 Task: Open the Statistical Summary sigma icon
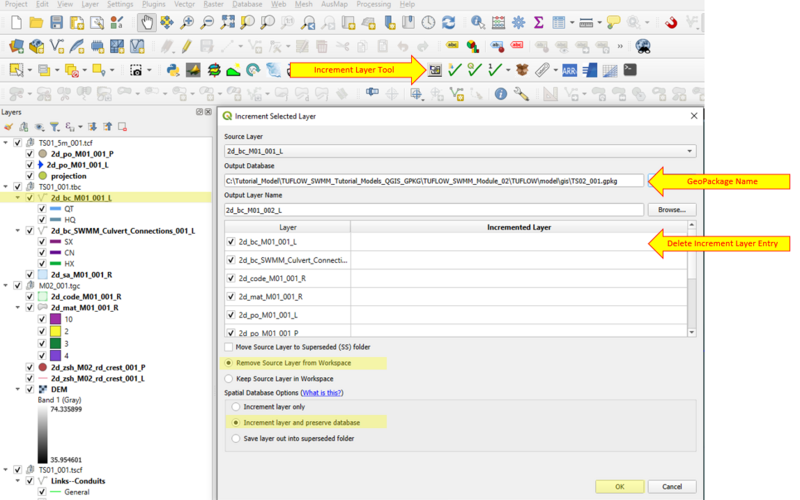click(539, 22)
